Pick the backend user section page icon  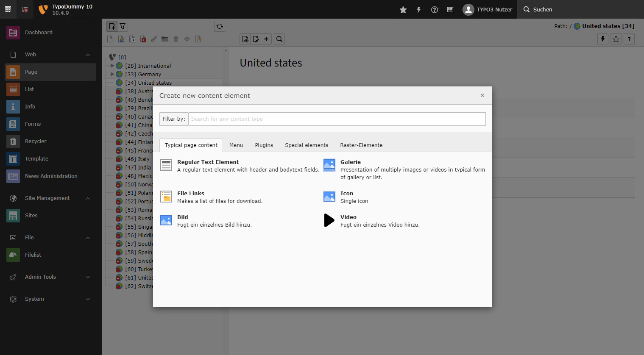coord(121,39)
